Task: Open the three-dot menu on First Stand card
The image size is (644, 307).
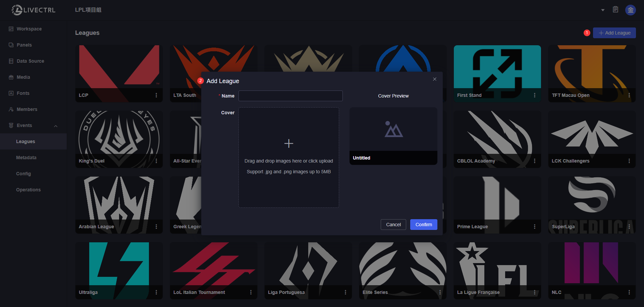Action: (x=535, y=95)
